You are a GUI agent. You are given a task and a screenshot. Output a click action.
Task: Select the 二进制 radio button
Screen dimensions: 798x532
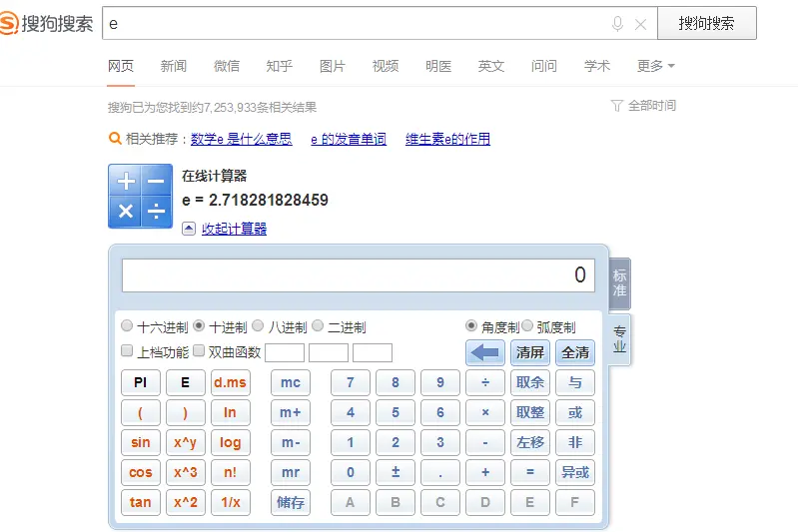click(x=318, y=326)
